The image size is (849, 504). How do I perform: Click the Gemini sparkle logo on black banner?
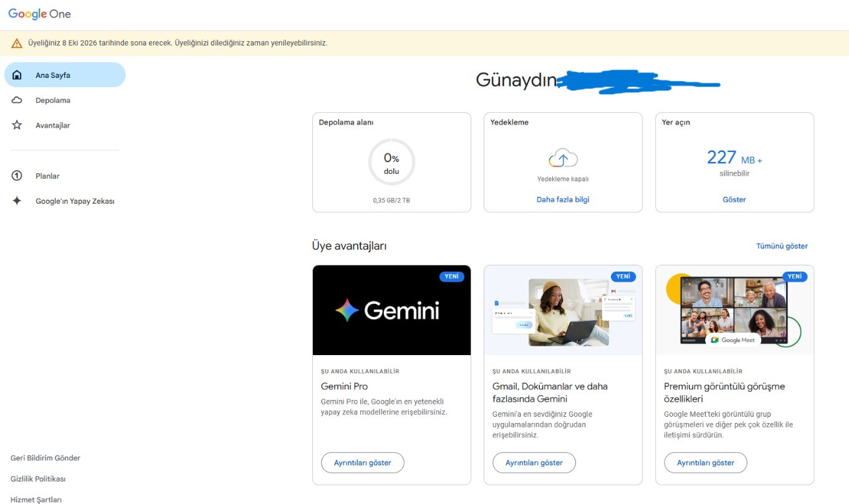click(347, 310)
